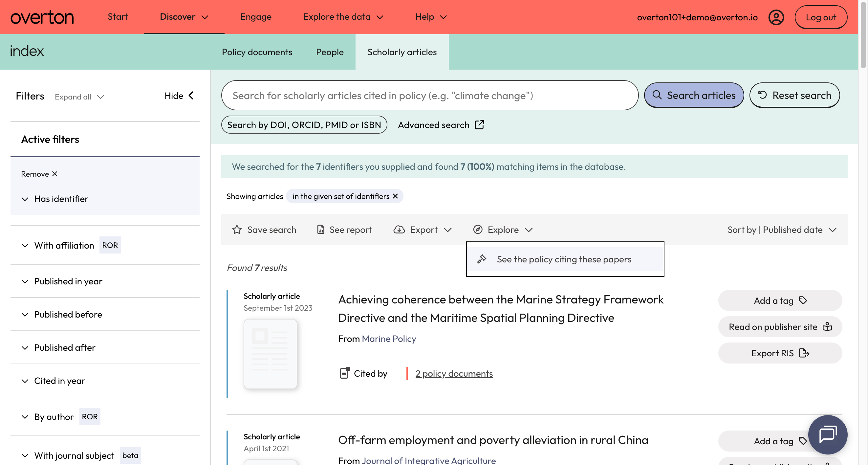Screen dimensions: 868x465
Task: Click the tag icon on first Add a tag
Action: pyautogui.click(x=803, y=300)
